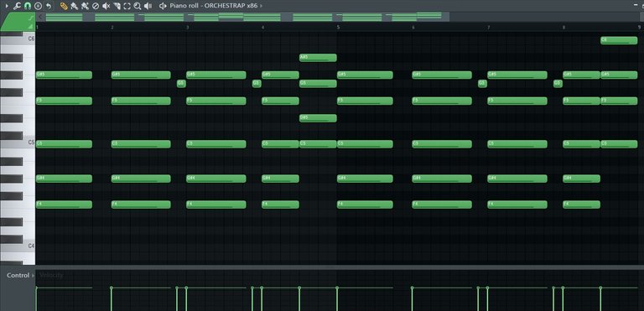Set playhead at bar 5 marker
The image size is (644, 311).
[x=338, y=28]
